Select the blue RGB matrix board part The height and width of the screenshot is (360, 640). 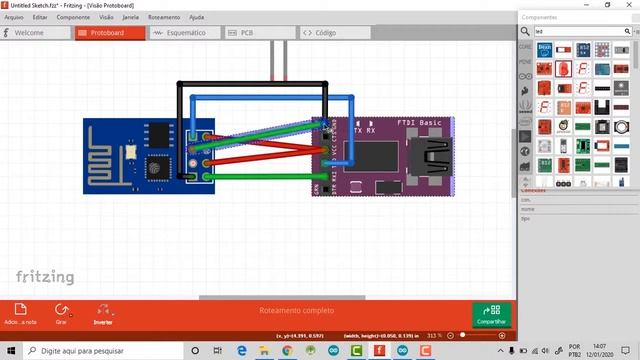(x=582, y=50)
